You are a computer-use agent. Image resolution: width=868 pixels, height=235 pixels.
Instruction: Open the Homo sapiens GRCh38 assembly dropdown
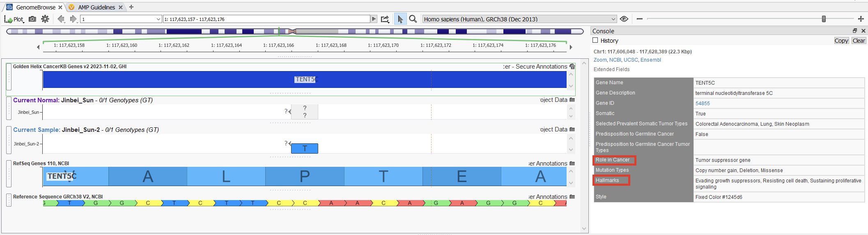click(519, 19)
